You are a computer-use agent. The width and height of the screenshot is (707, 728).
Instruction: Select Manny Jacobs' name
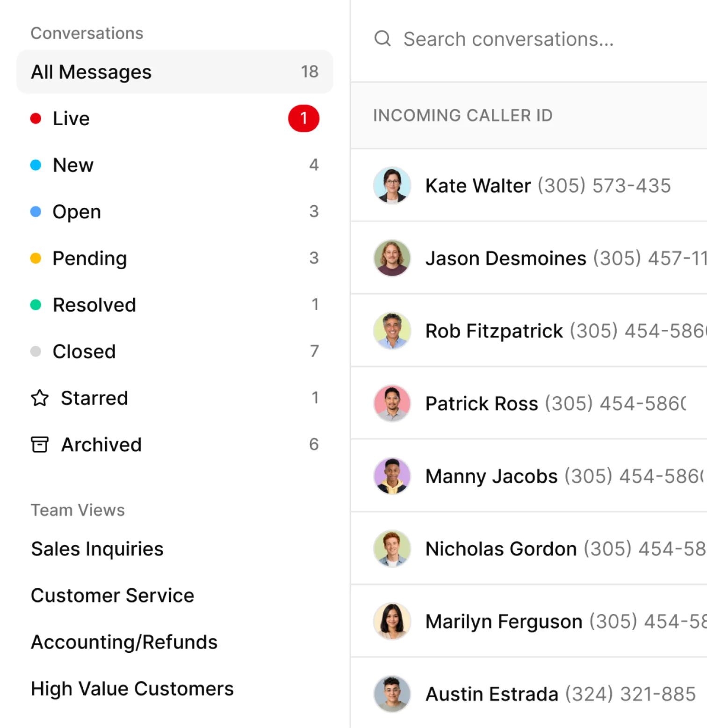click(491, 477)
